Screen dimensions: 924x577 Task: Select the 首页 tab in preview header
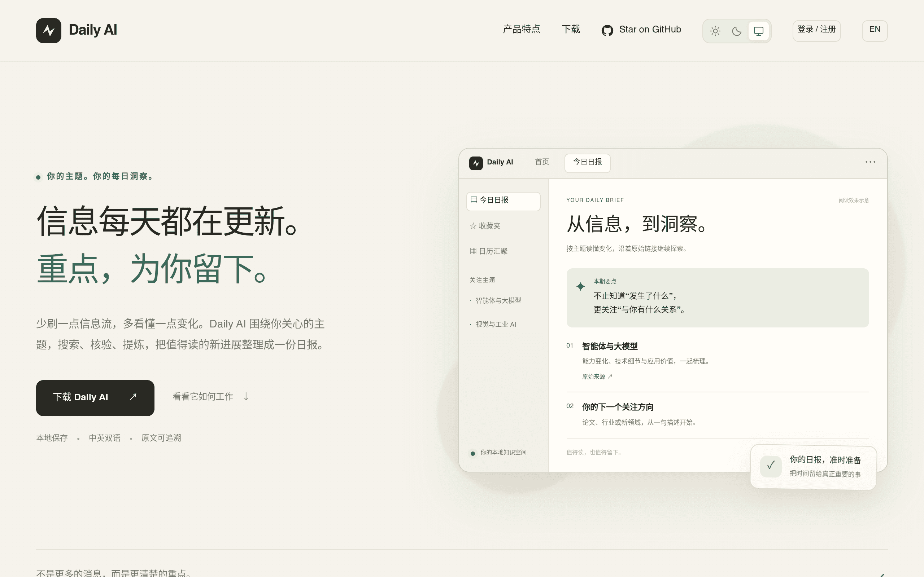tap(542, 162)
